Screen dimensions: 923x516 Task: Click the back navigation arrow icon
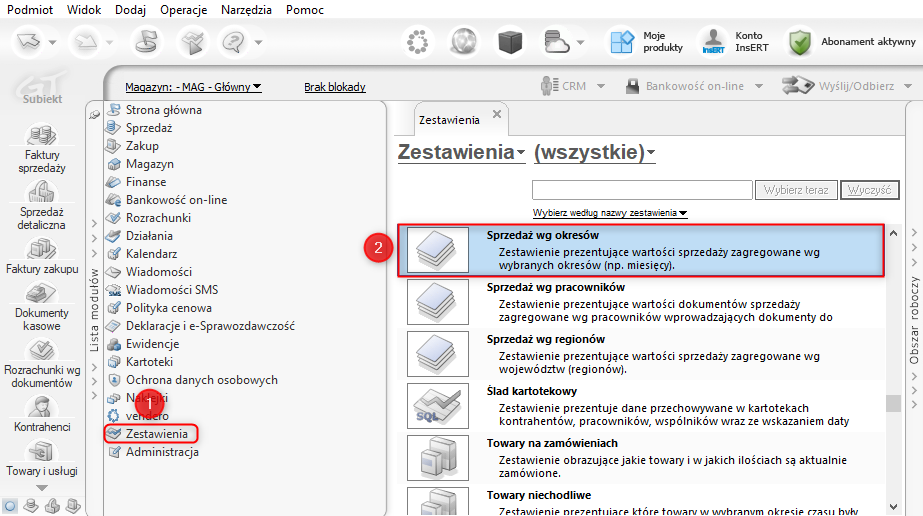click(28, 42)
